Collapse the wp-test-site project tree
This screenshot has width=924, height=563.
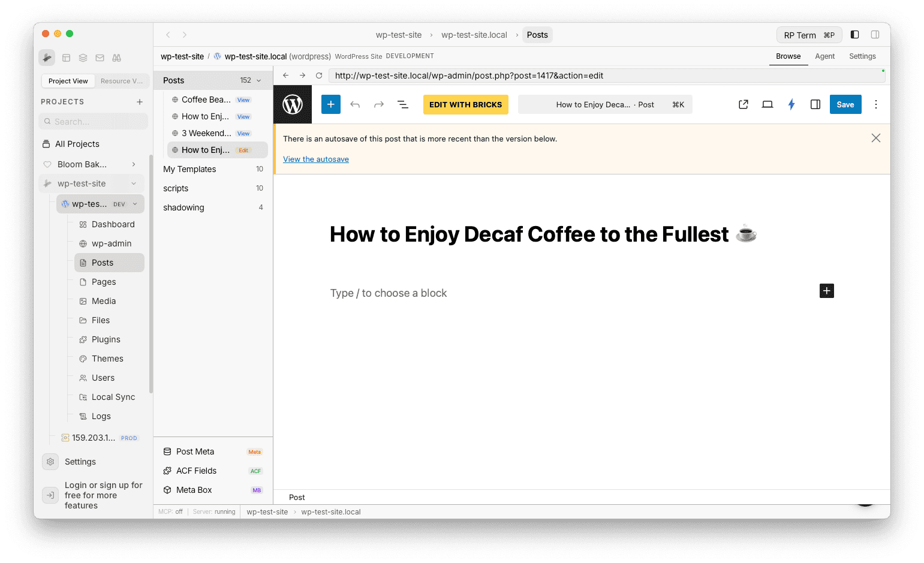click(134, 183)
